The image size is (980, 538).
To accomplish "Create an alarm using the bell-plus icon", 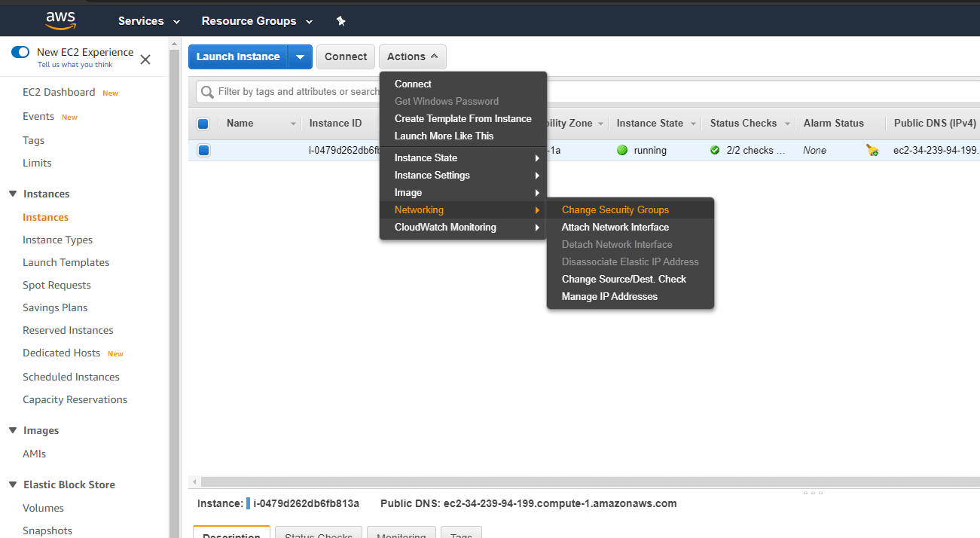I will click(872, 150).
